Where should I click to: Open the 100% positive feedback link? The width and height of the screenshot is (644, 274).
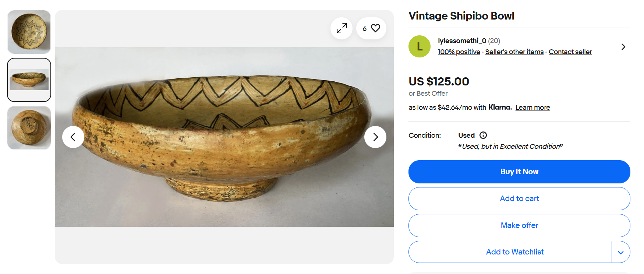459,52
